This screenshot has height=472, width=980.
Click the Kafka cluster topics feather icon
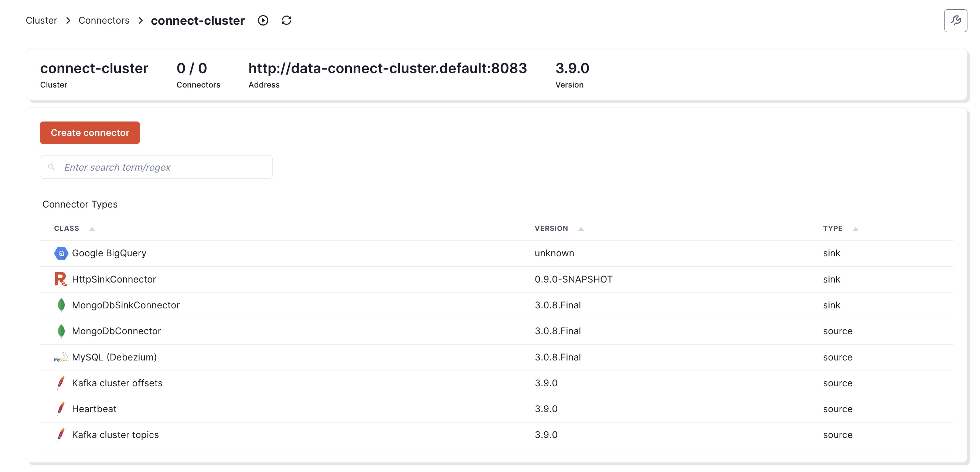tap(61, 435)
